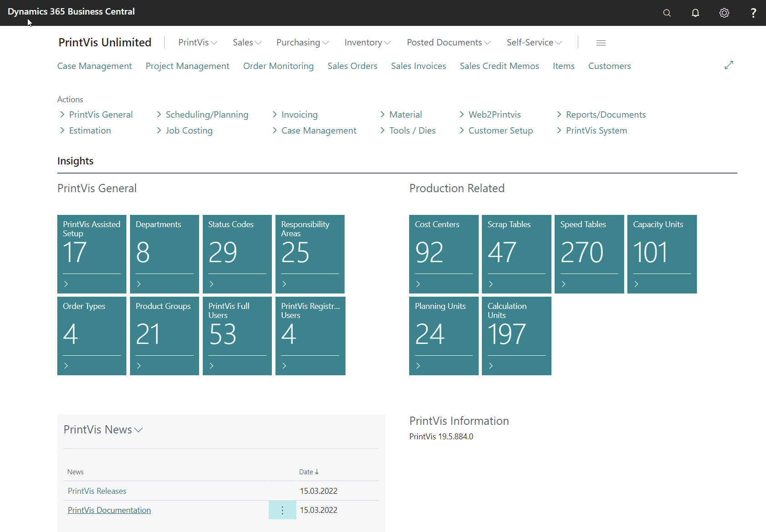Click the three-dot menu on PrintVis Documentation row
This screenshot has width=766, height=532.
click(x=282, y=510)
